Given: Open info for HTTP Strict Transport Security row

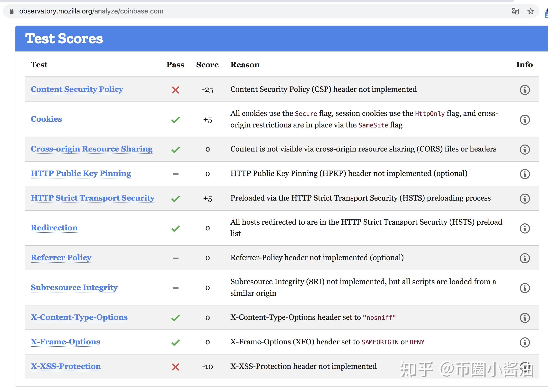Looking at the screenshot, I should pos(525,198).
